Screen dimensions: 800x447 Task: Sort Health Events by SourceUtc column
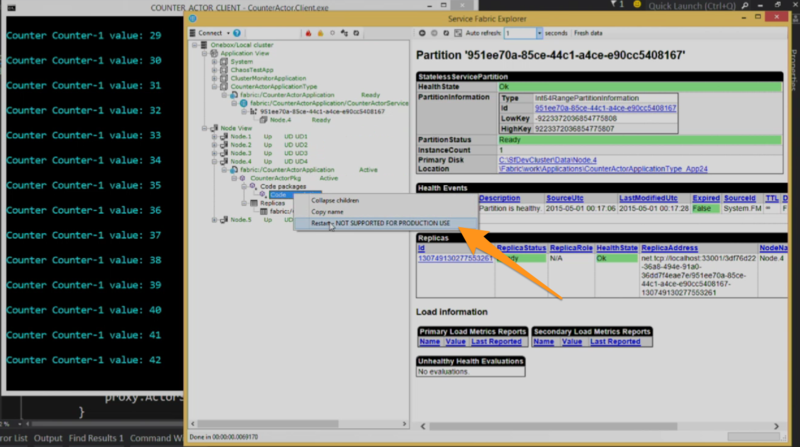click(564, 198)
